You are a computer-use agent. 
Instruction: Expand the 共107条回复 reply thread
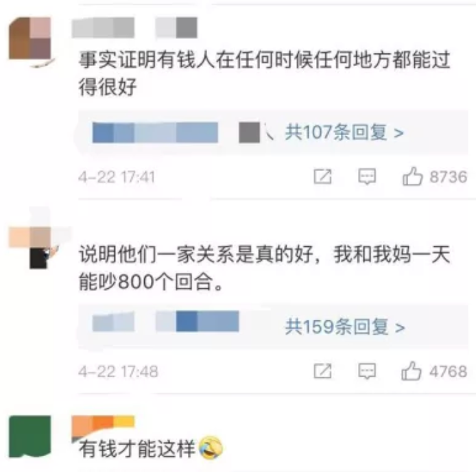344,132
